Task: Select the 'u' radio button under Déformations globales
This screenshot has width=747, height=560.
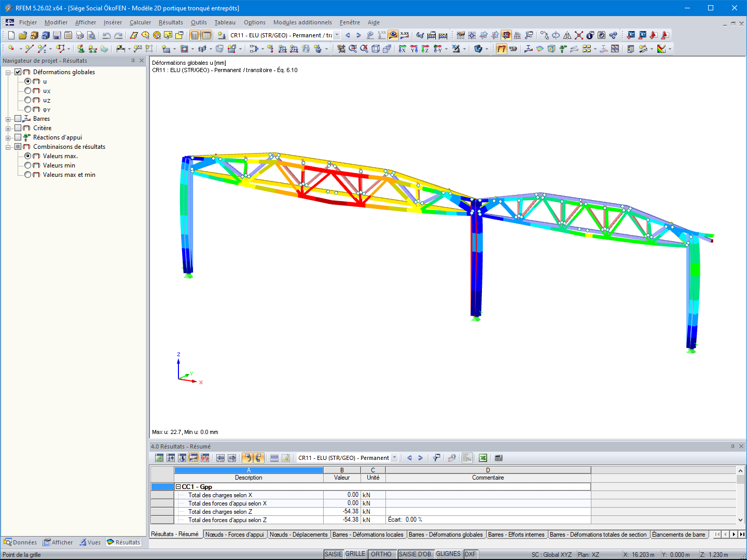Action: [x=28, y=81]
